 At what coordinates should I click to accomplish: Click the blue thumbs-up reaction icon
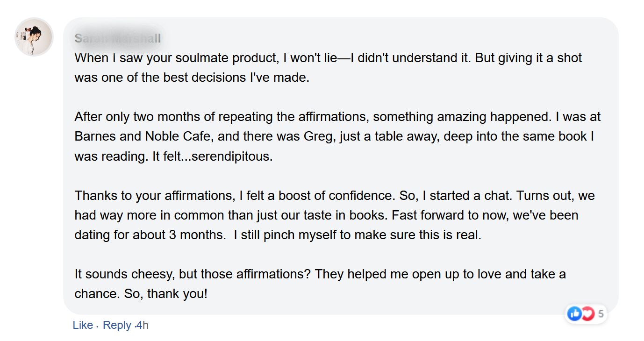(574, 314)
